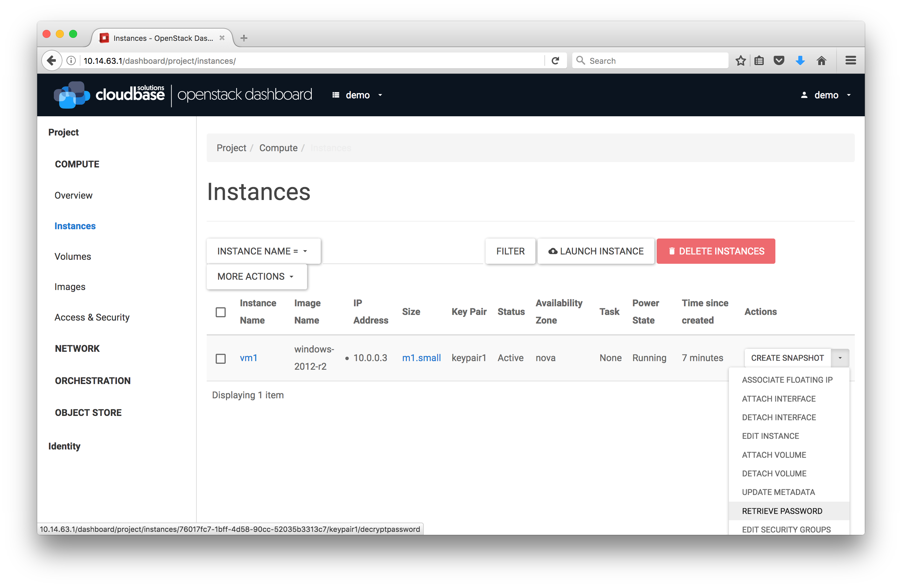The image size is (902, 588).
Task: Open the MORE ACTIONS dropdown
Action: click(256, 277)
